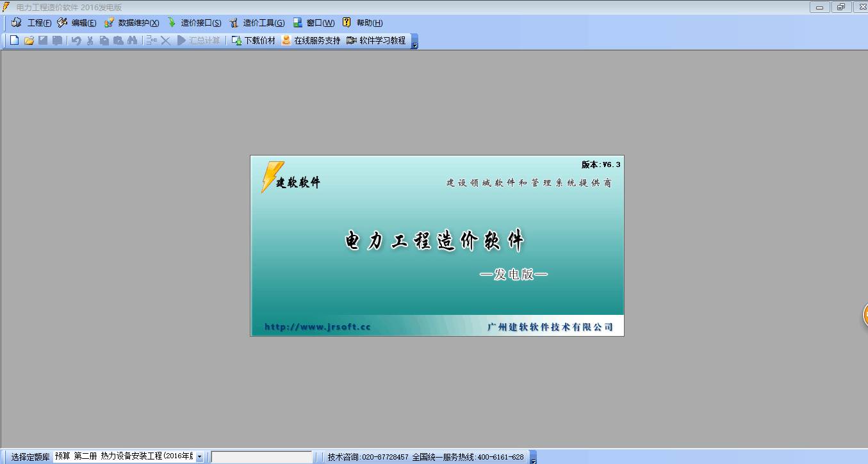The width and height of the screenshot is (868, 464).
Task: Click the copy icon in the toolbar
Action: (x=104, y=40)
